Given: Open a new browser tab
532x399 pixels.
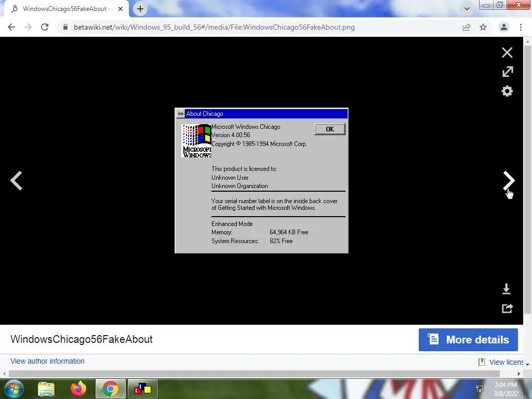Looking at the screenshot, I should tap(140, 9).
